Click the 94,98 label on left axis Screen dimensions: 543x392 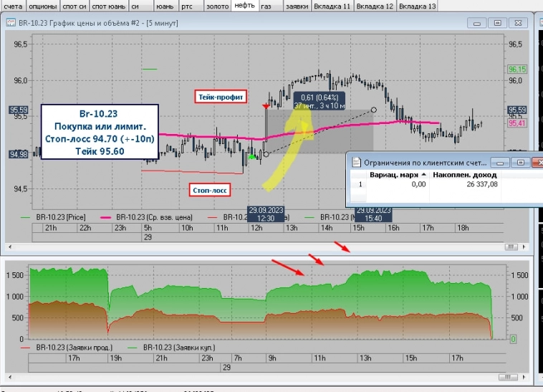click(19, 154)
